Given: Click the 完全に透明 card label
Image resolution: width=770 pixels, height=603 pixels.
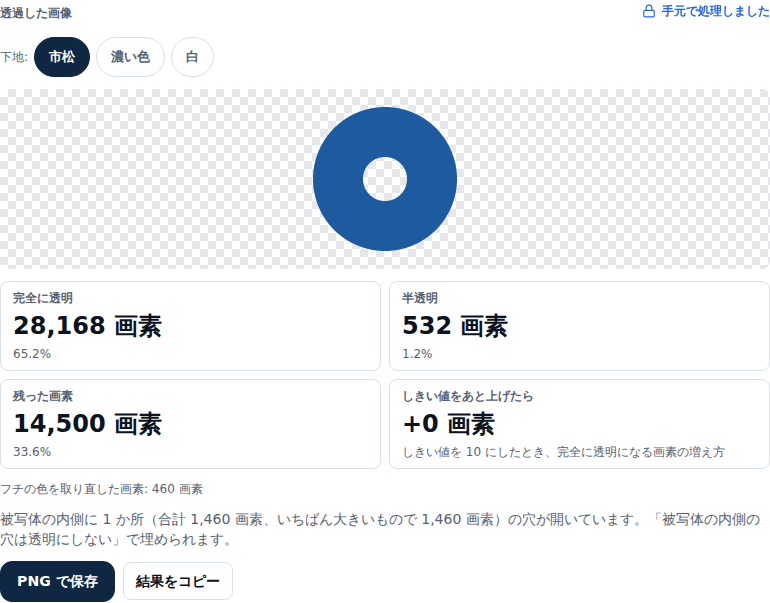Looking at the screenshot, I should (43, 298).
